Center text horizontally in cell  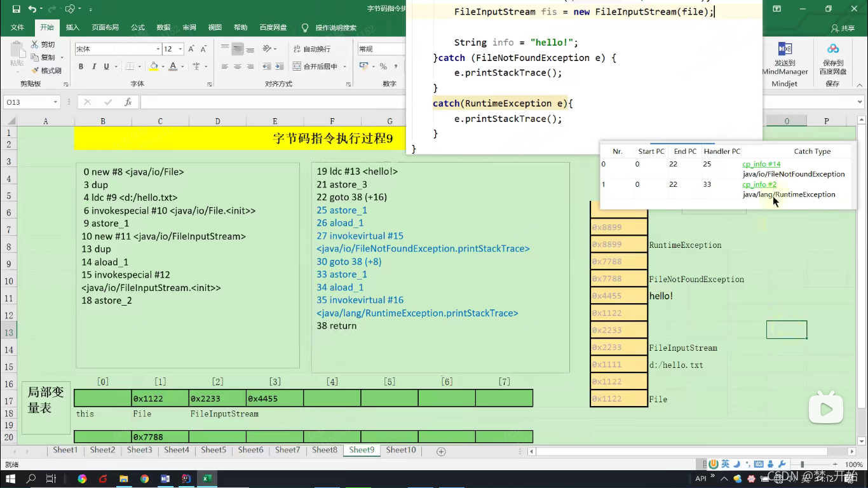coord(238,67)
